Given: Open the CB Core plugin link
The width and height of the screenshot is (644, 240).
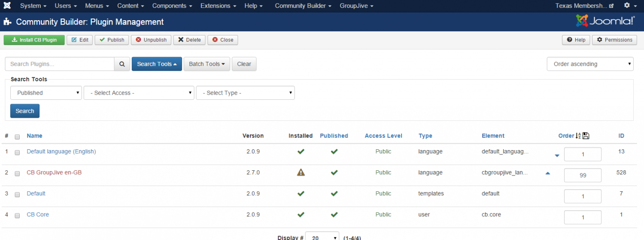Looking at the screenshot, I should click(x=38, y=215).
